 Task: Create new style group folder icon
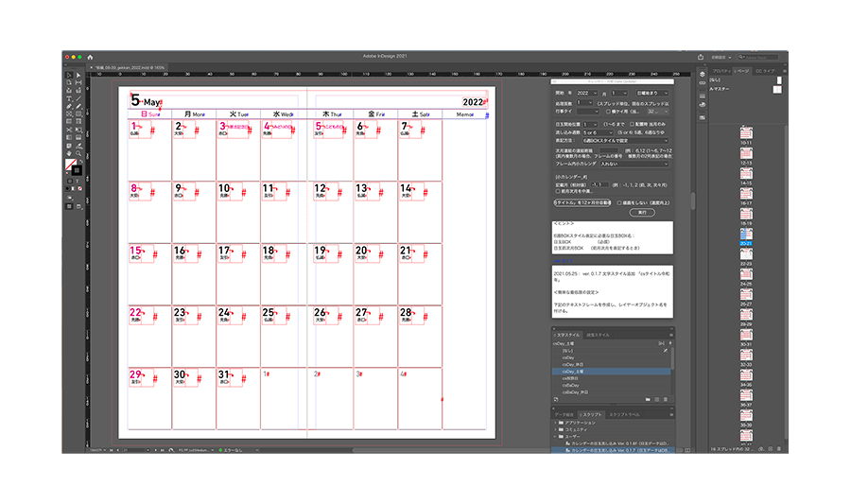648,399
